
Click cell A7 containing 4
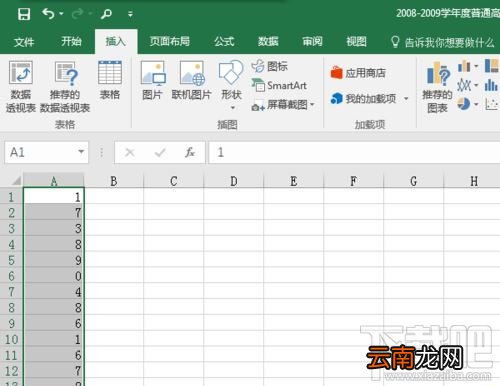click(54, 292)
